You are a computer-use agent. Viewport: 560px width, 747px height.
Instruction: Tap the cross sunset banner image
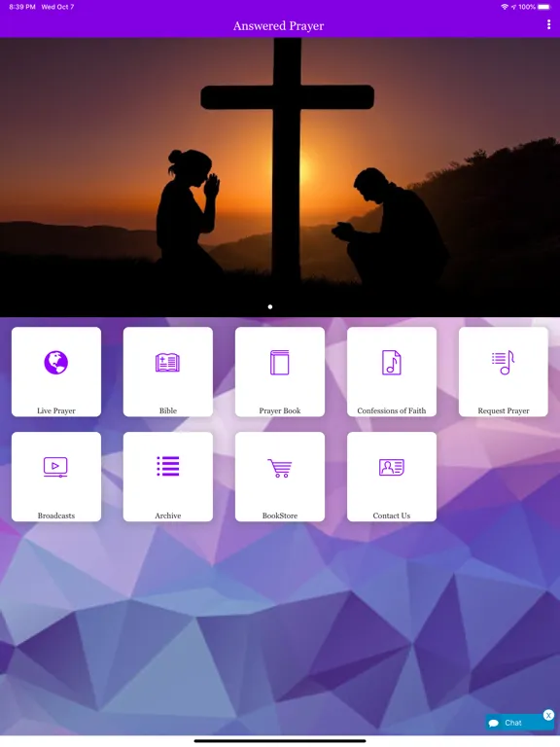point(280,177)
